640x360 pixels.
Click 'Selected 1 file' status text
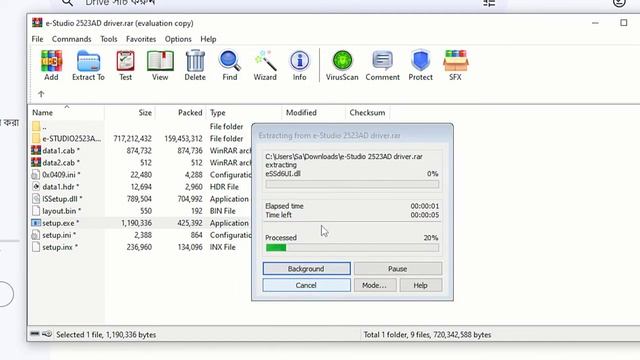tap(106, 335)
